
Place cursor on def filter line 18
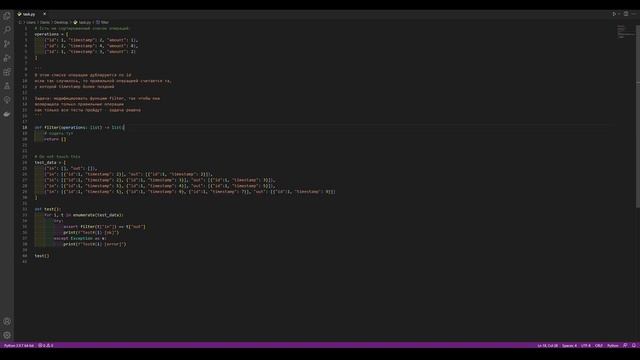(x=80, y=127)
